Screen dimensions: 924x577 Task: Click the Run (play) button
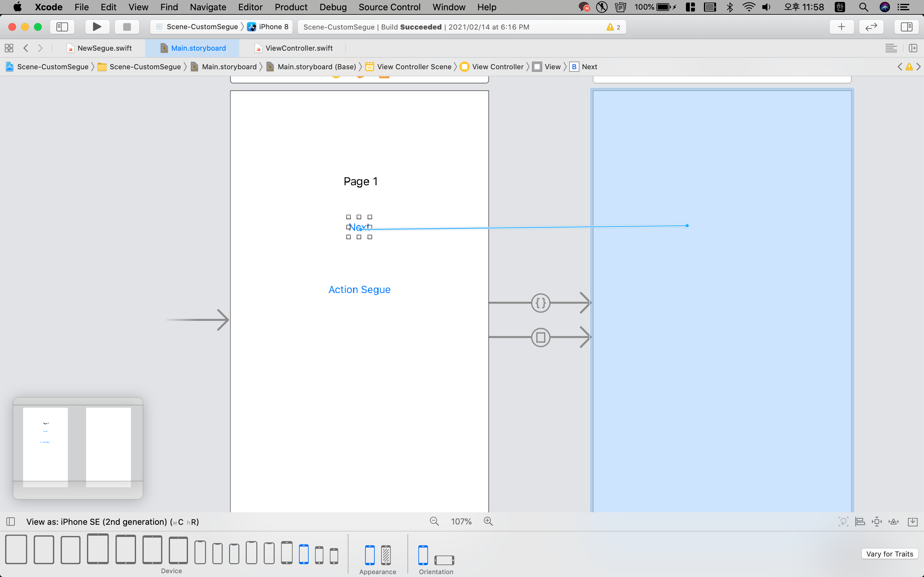(x=97, y=27)
